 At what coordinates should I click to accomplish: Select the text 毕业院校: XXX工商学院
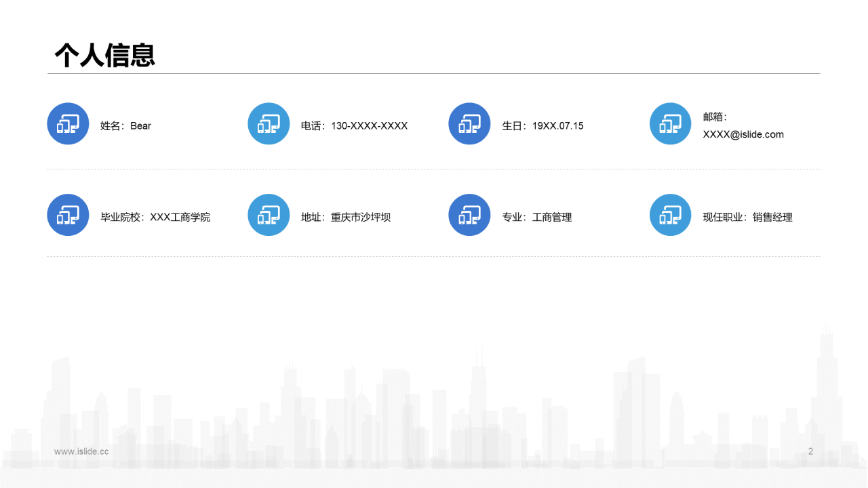point(155,218)
